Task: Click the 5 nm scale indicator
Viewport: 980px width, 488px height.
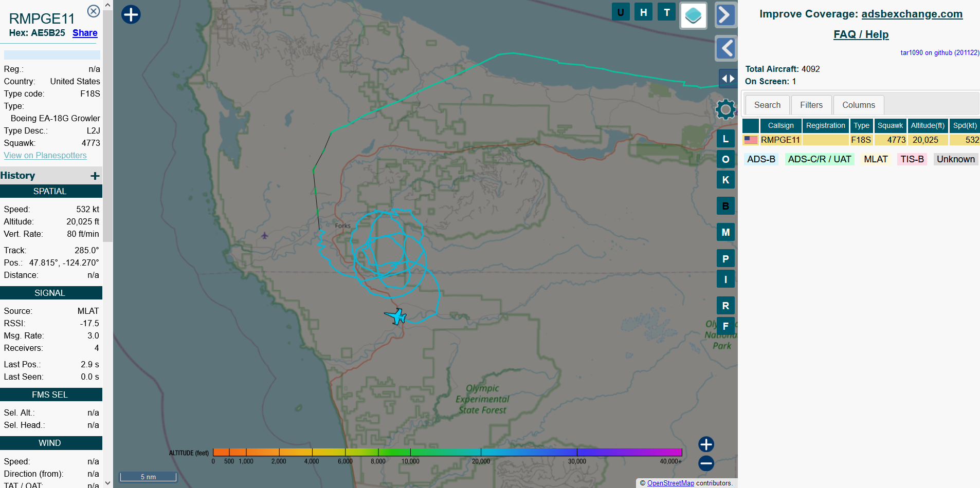Action: coord(148,477)
